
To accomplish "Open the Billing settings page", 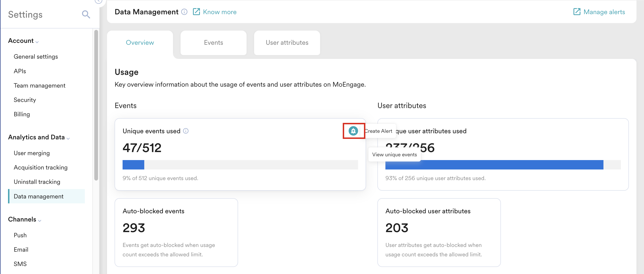I will click(x=22, y=114).
